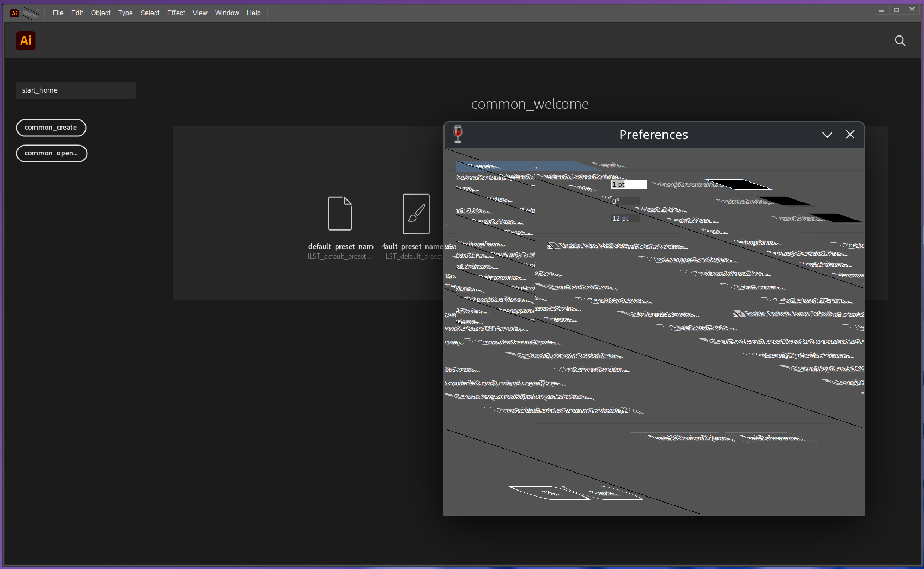924x569 pixels.
Task: Click the 12 pt field
Action: [x=625, y=219]
